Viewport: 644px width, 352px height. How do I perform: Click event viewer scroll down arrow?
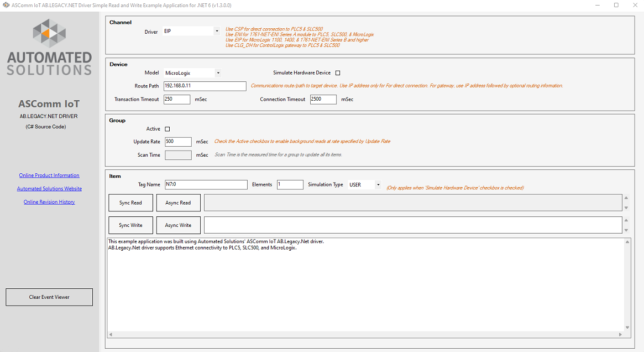[627, 328]
